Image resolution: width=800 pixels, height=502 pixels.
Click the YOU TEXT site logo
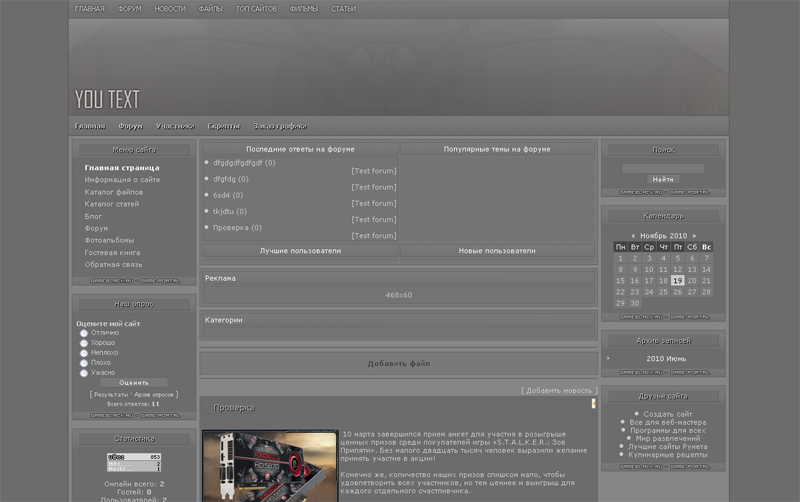coord(107,99)
